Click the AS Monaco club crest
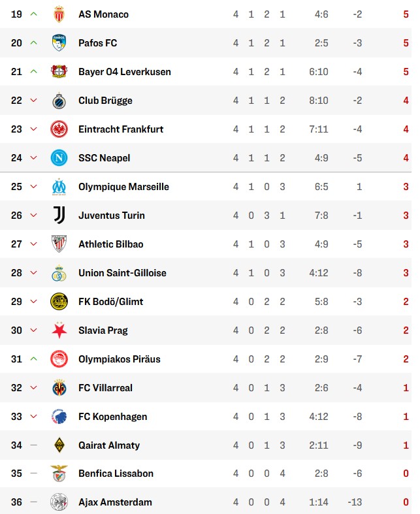 (x=59, y=14)
